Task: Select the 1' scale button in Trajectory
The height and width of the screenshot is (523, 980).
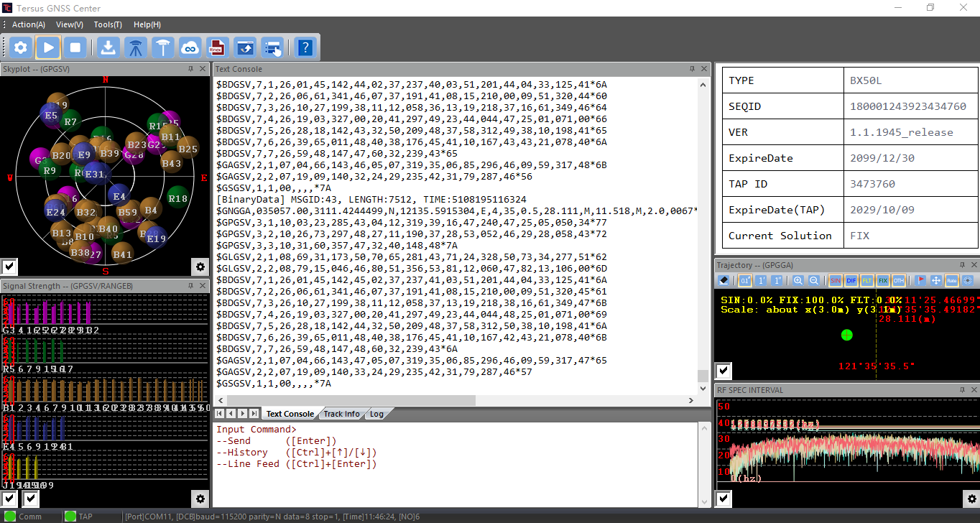Action: 762,280
